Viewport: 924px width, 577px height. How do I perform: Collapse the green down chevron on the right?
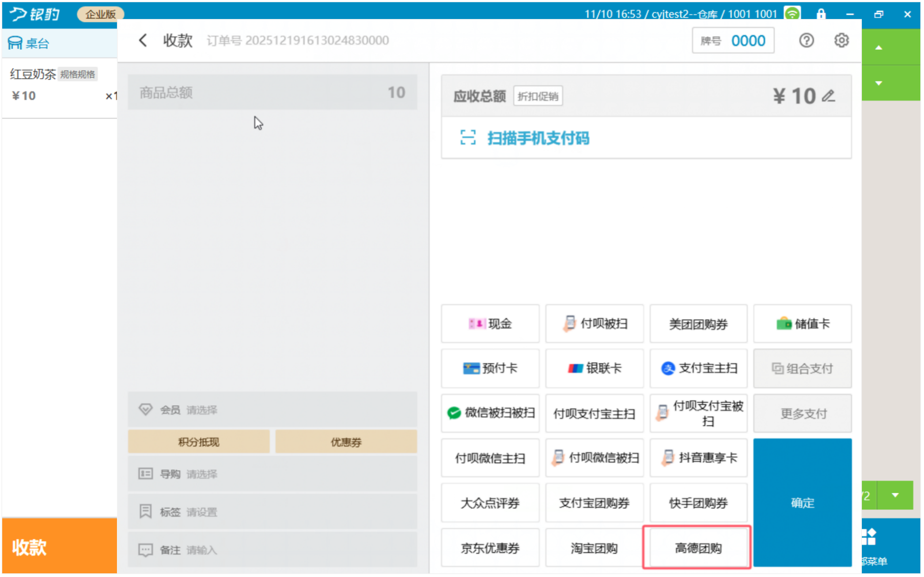(878, 83)
